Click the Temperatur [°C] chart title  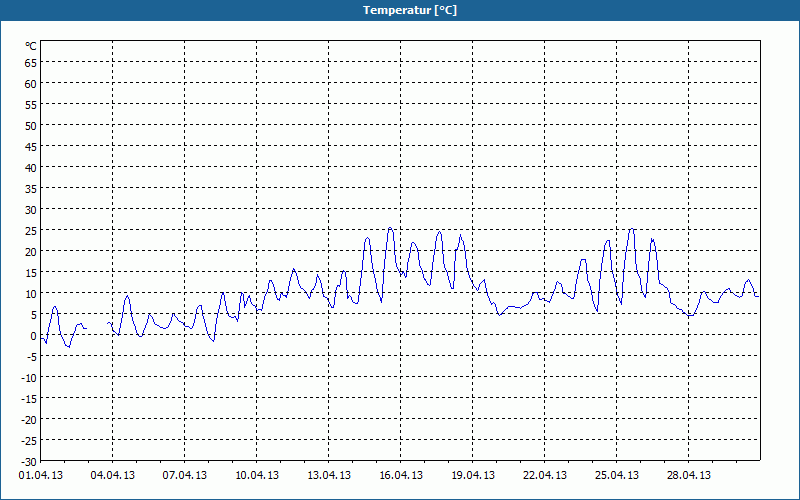(410, 10)
